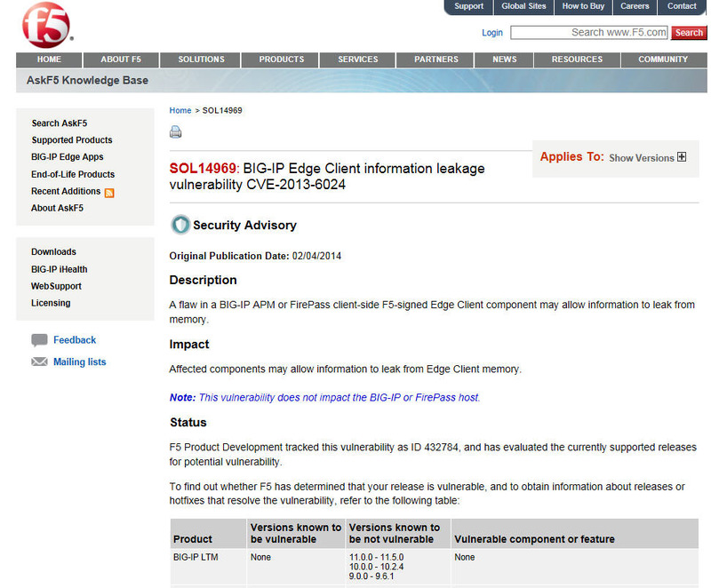Click the SOL14969 article title link
Image resolution: width=711 pixels, height=588 pixels.
(x=203, y=169)
